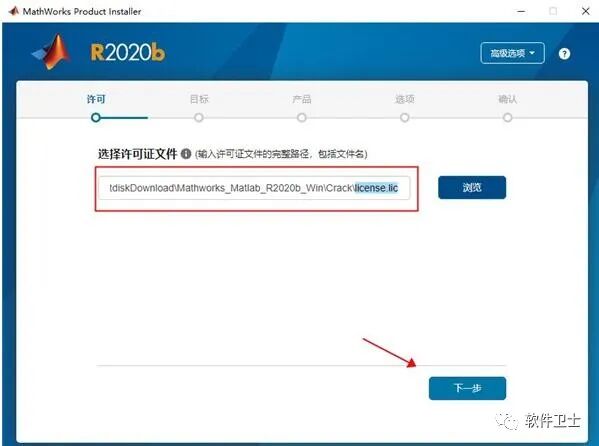Click the MathWorks icon in title bar
Image resolution: width=599 pixels, height=446 pixels.
click(13, 11)
